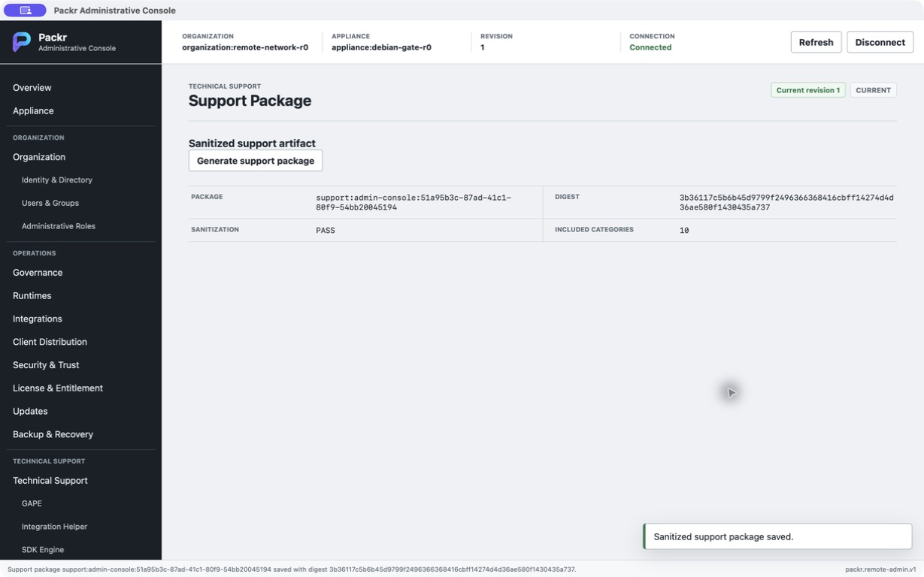Viewport: 924px width, 577px height.
Task: Click the Disconnect button
Action: coord(880,42)
